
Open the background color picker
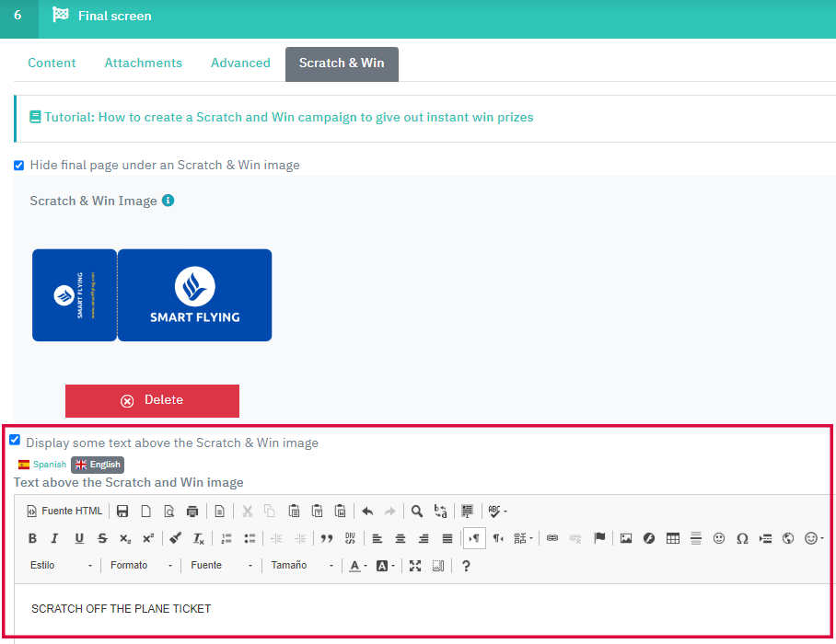pyautogui.click(x=385, y=566)
